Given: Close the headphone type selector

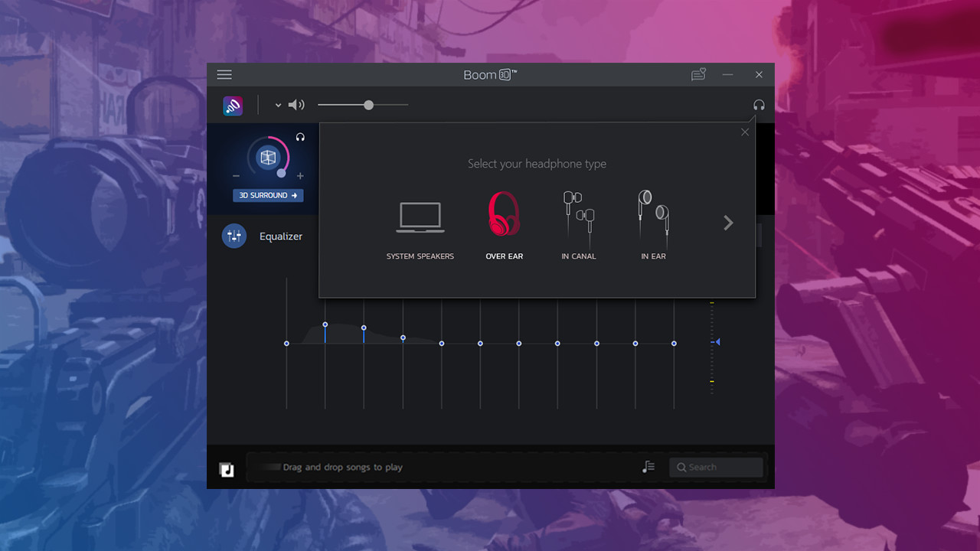Looking at the screenshot, I should click(744, 132).
